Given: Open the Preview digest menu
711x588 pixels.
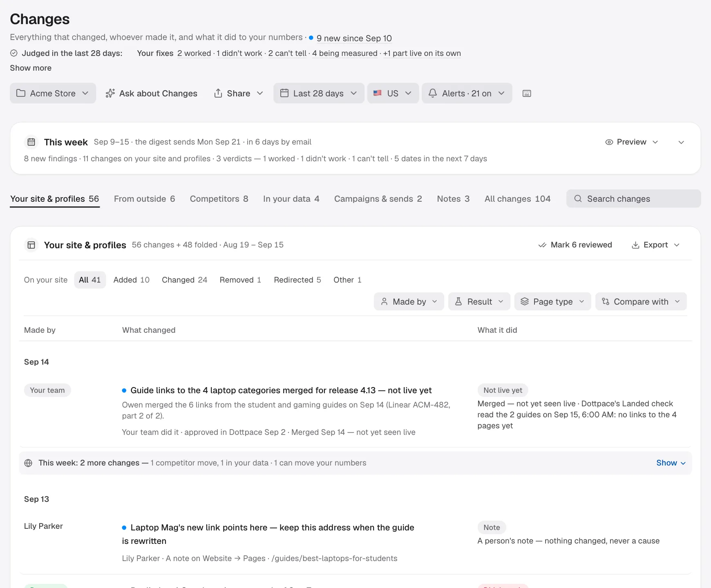Looking at the screenshot, I should tap(632, 142).
